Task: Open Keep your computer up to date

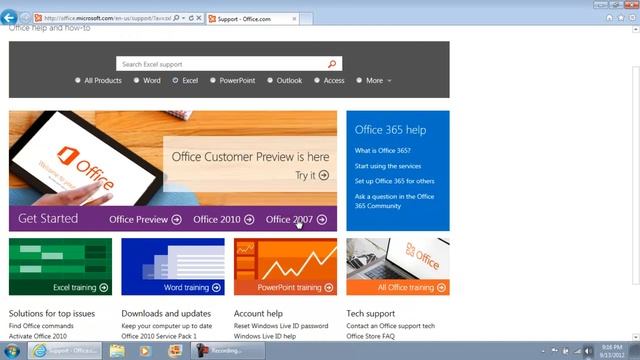Action: (167, 326)
